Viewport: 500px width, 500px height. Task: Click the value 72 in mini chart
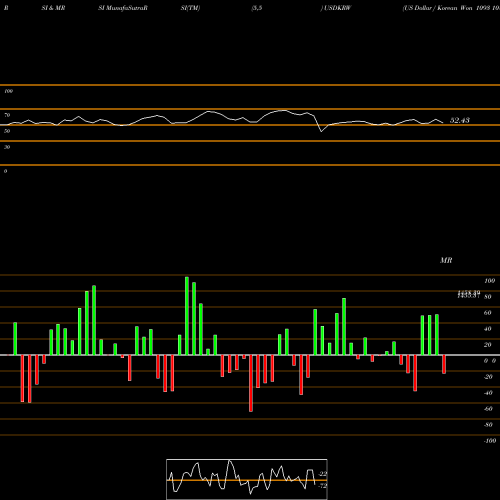pyautogui.click(x=323, y=486)
